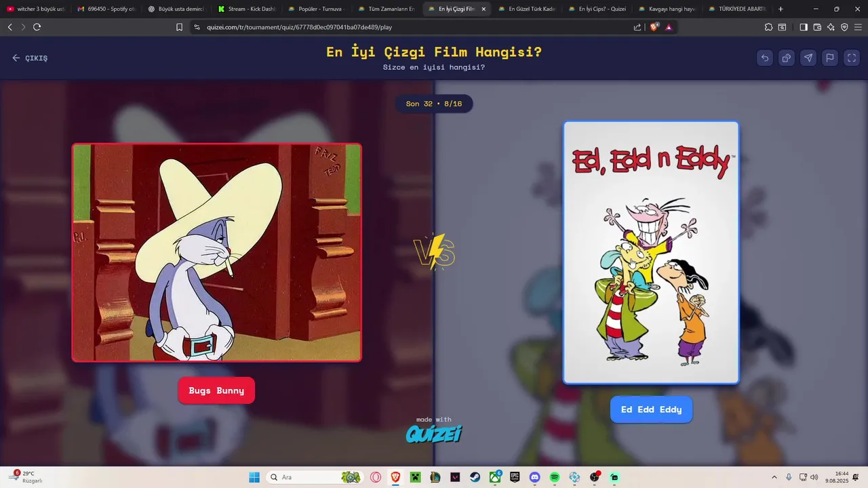This screenshot has height=488, width=868.
Task: Undo the last tournament choice
Action: [765, 58]
